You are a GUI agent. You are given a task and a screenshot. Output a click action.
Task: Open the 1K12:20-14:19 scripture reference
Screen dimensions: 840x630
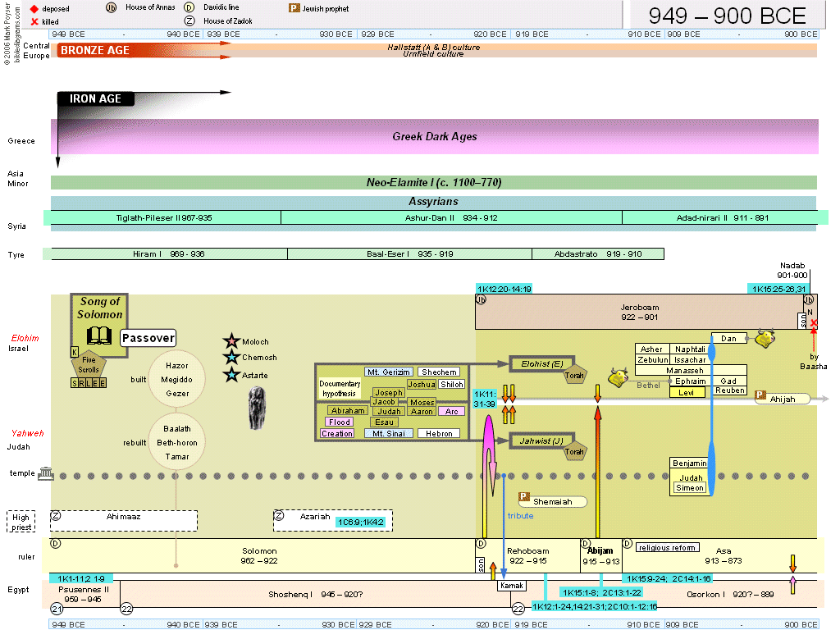point(504,289)
